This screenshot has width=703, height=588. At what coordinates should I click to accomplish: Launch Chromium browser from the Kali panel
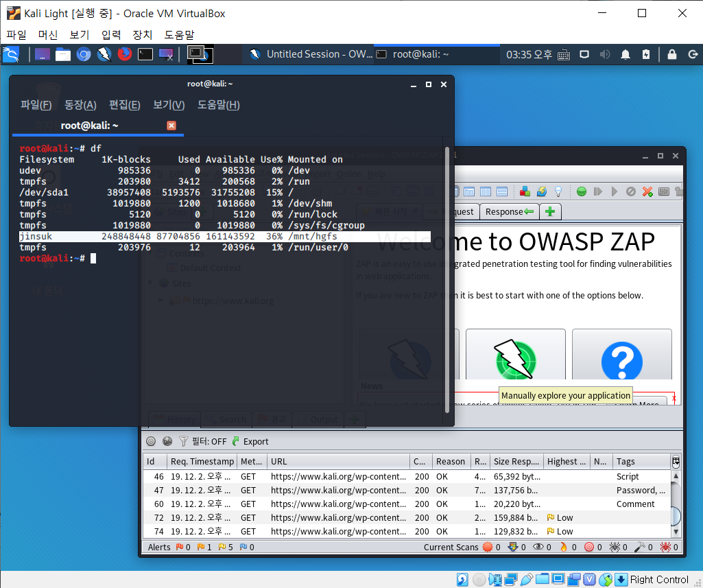(84, 55)
